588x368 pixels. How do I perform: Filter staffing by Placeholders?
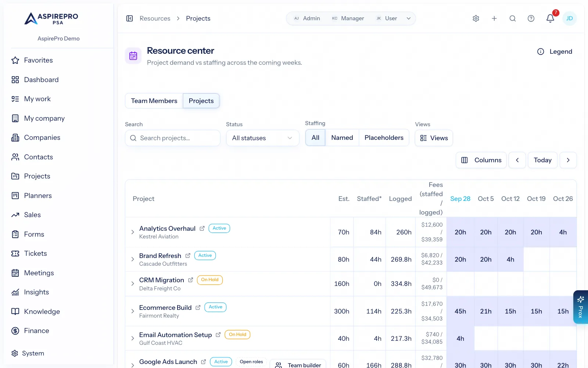pos(384,138)
